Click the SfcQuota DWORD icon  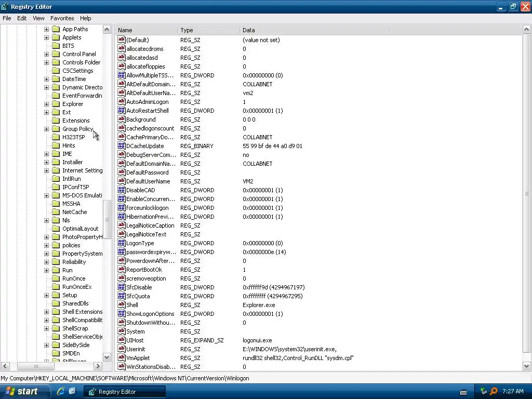tap(122, 296)
